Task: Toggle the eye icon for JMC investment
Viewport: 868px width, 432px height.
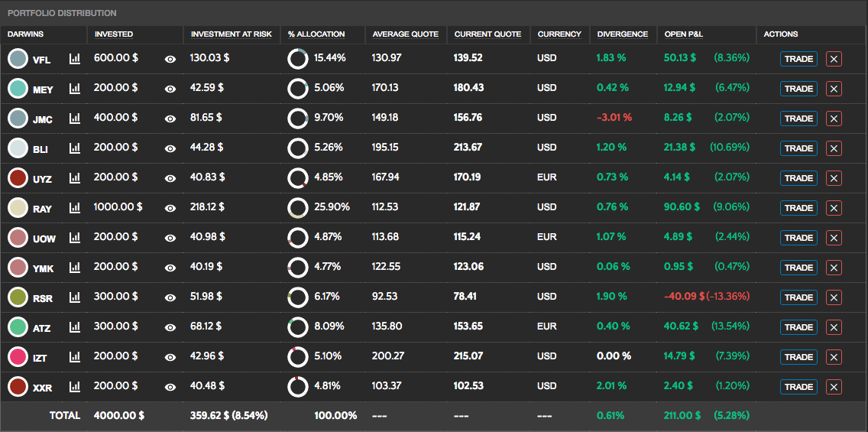Action: point(170,119)
